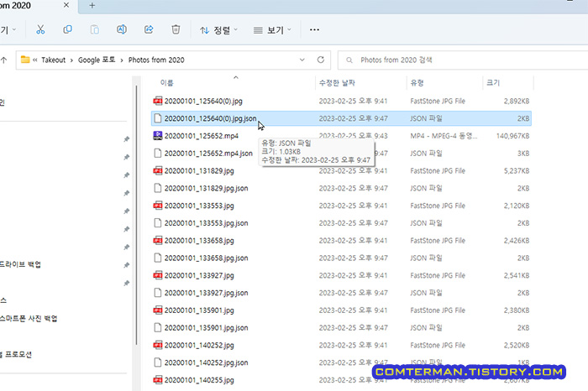The width and height of the screenshot is (588, 391).
Task: Select file 20200101_133658.jpg.json
Action: click(341, 258)
